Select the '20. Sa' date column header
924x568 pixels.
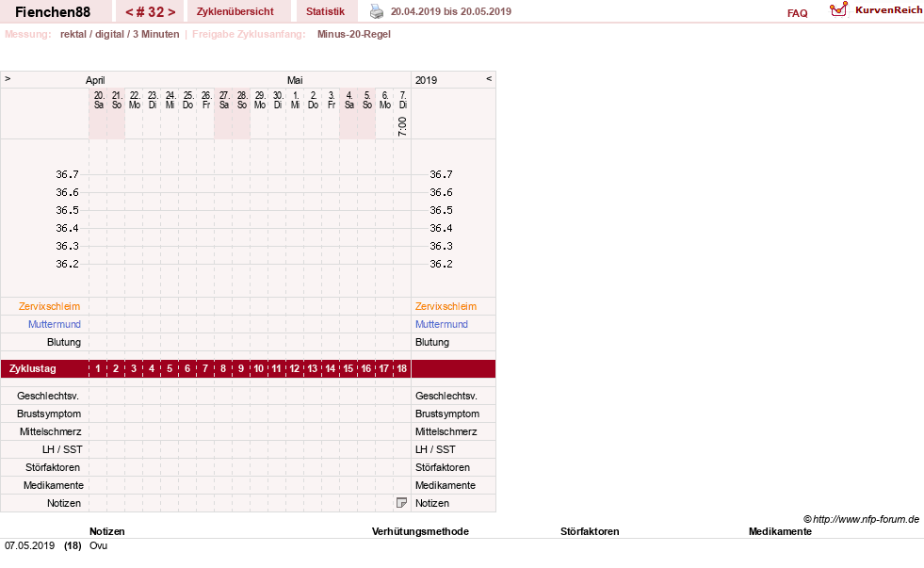point(99,100)
